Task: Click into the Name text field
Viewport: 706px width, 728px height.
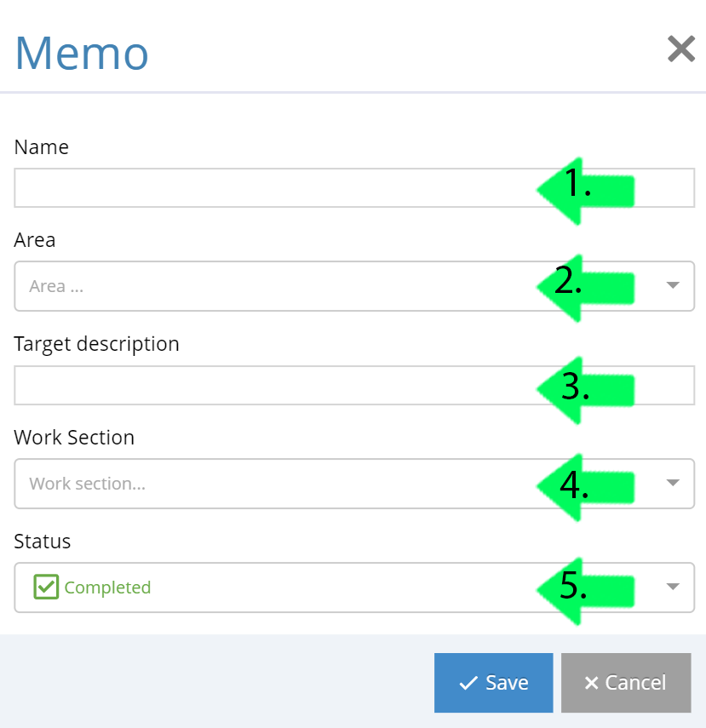Action: point(354,188)
